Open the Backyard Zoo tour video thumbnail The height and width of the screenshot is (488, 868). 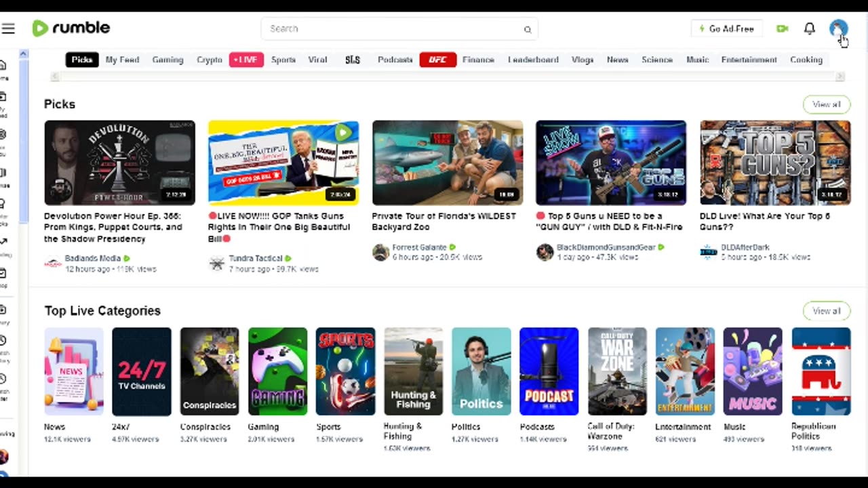(x=448, y=163)
